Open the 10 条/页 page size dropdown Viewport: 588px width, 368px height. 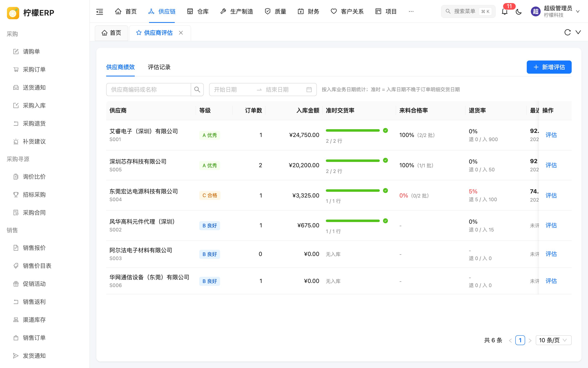(553, 340)
